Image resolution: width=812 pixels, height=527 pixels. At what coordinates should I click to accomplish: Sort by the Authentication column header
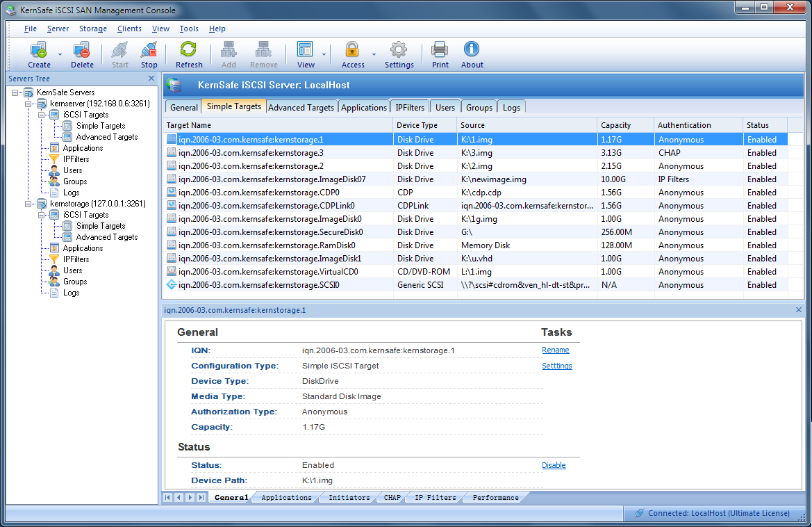pyautogui.click(x=698, y=125)
